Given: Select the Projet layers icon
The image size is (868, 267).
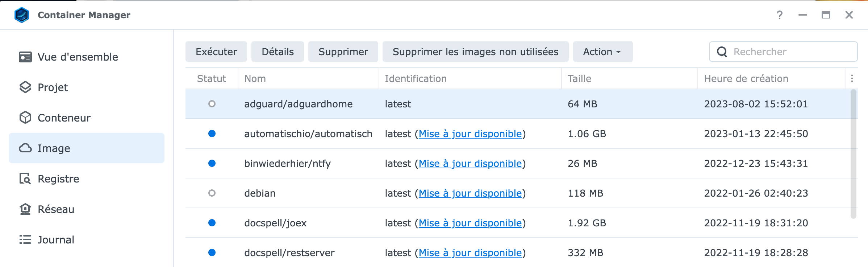Looking at the screenshot, I should (25, 87).
